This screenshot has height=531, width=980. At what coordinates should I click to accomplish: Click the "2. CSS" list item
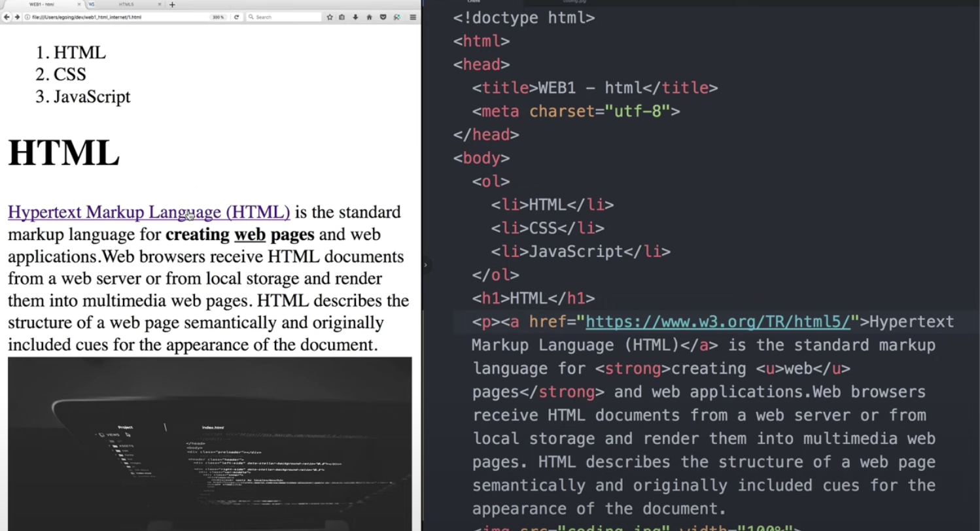(x=61, y=74)
